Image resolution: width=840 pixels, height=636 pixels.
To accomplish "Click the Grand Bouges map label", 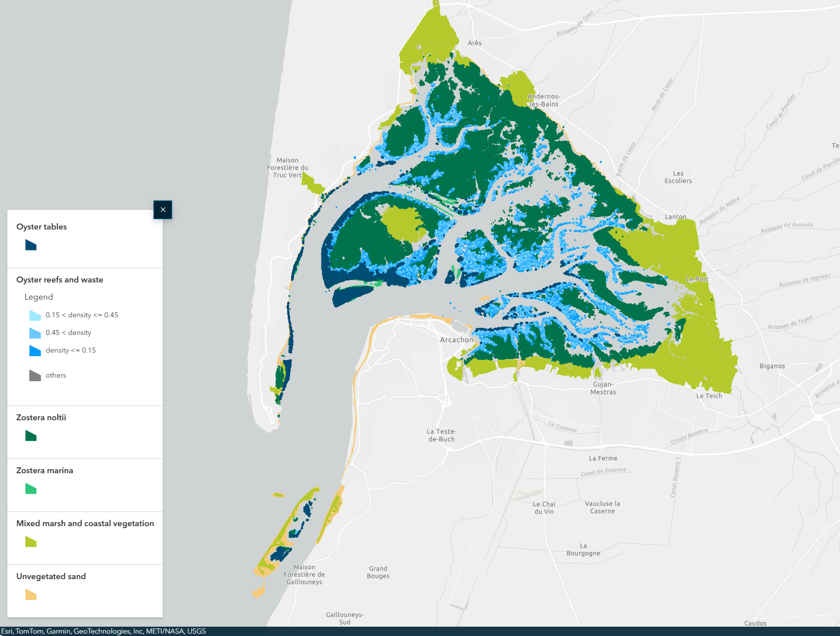I will 378,572.
